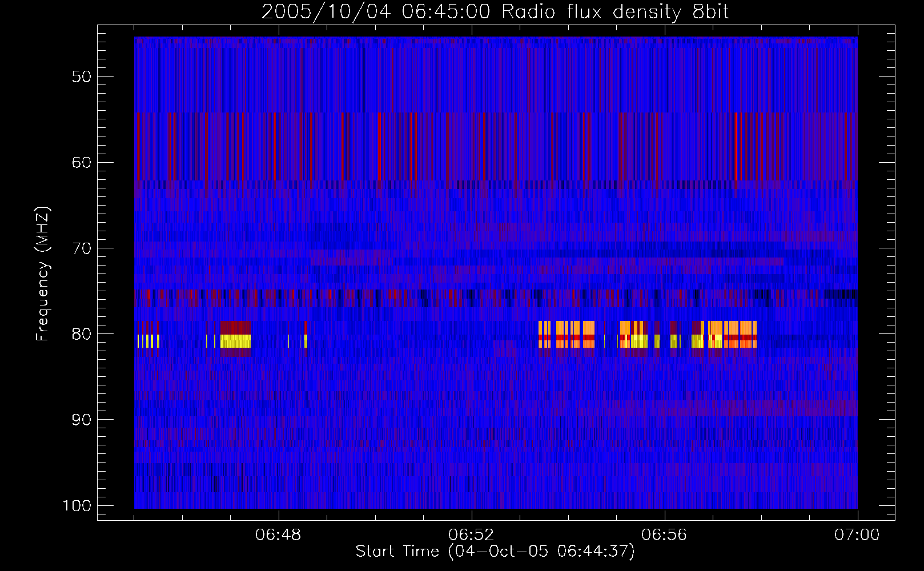924x571 pixels.
Task: Click the time tick label "06:48"
Action: [x=279, y=535]
